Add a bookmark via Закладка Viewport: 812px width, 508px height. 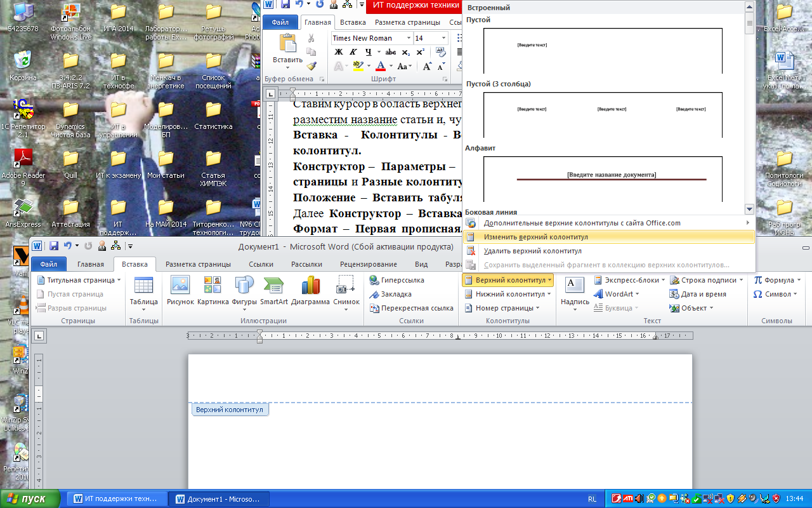390,294
